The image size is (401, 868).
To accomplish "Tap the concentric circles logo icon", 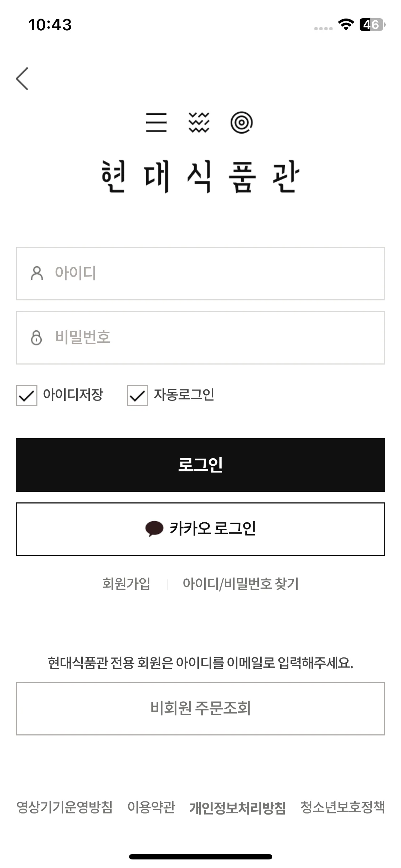I will [x=242, y=122].
